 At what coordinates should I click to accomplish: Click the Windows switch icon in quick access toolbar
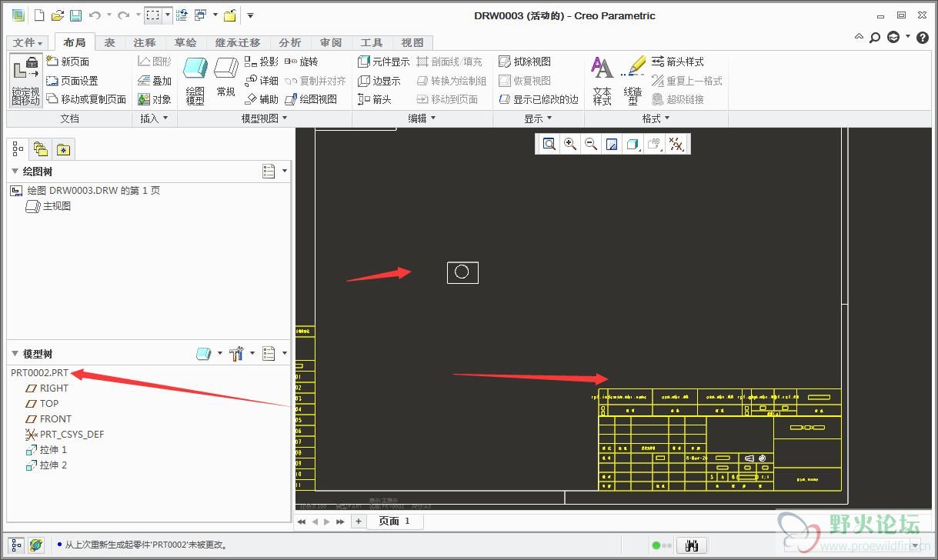pyautogui.click(x=200, y=15)
